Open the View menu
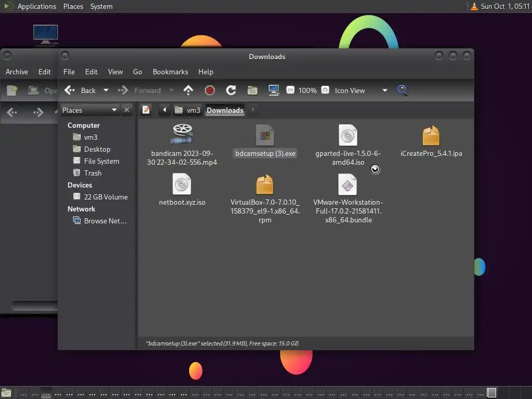532x399 pixels. [115, 72]
